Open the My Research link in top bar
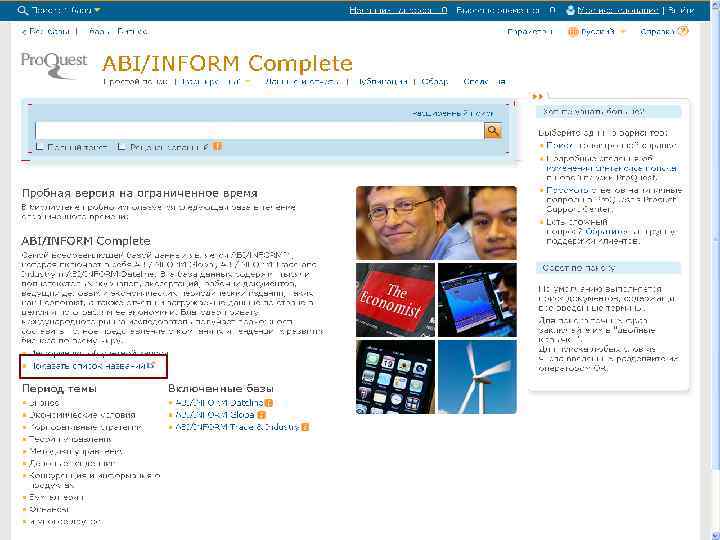The width and height of the screenshot is (720, 540). pyautogui.click(x=618, y=10)
